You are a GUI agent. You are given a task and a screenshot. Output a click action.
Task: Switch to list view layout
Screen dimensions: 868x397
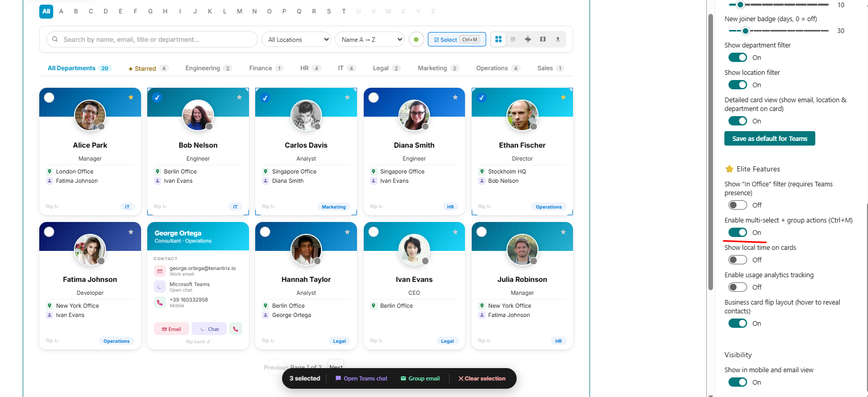(x=513, y=39)
